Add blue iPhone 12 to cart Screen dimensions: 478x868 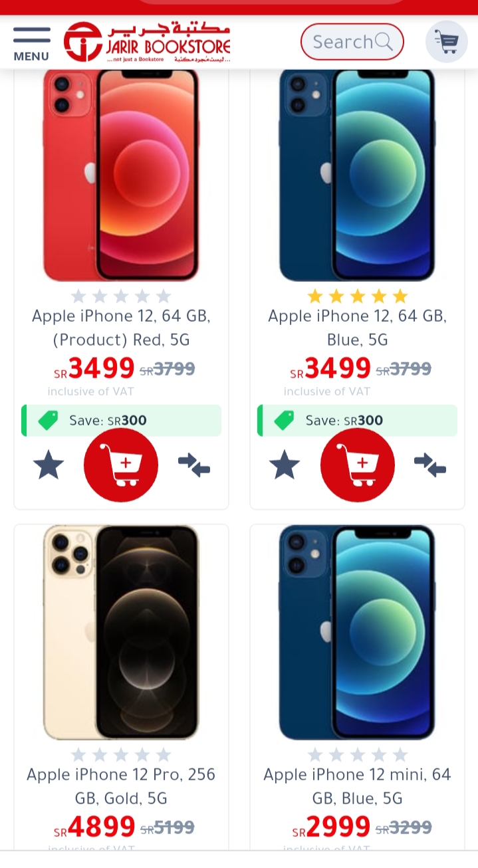[x=358, y=465]
